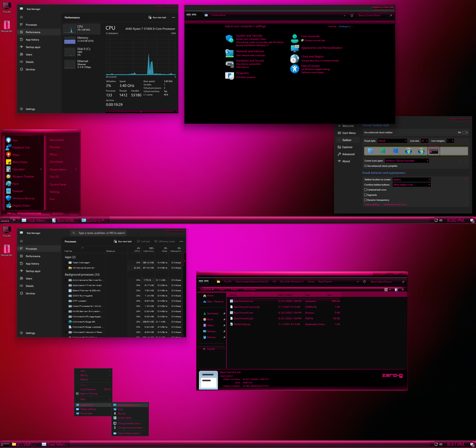This screenshot has width=476, height=448.
Task: Open the Notification Area Icons link
Action: click(x=395, y=204)
